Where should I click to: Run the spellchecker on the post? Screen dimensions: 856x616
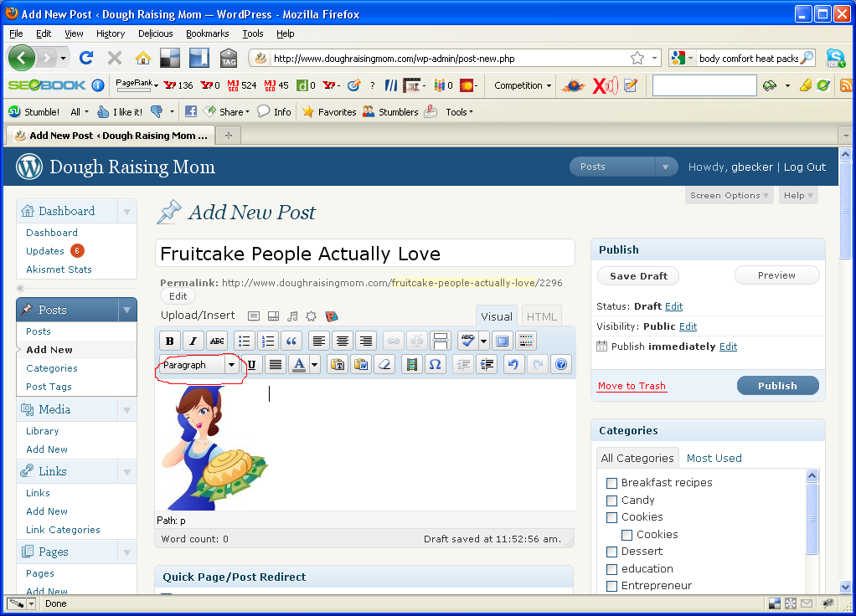(467, 341)
